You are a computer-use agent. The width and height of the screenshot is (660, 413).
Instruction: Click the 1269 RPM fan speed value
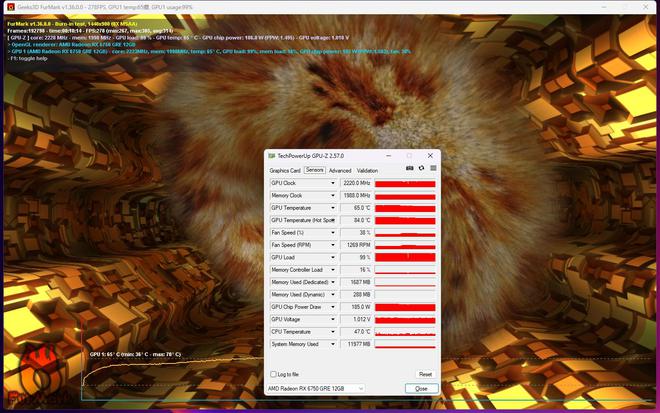(x=357, y=245)
